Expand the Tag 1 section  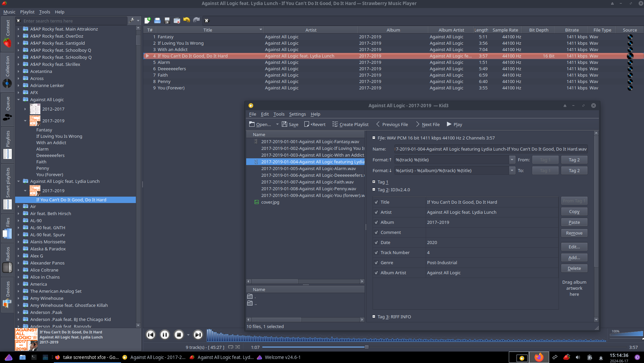click(x=374, y=182)
